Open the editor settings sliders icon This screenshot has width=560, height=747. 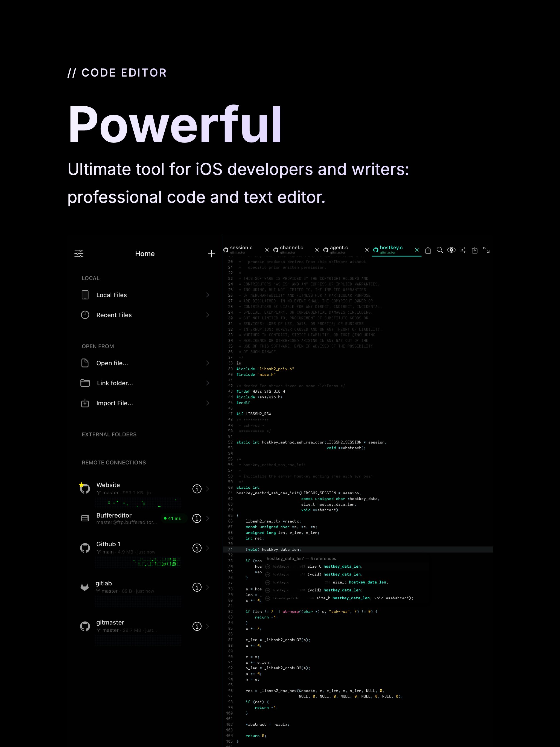pyautogui.click(x=463, y=250)
